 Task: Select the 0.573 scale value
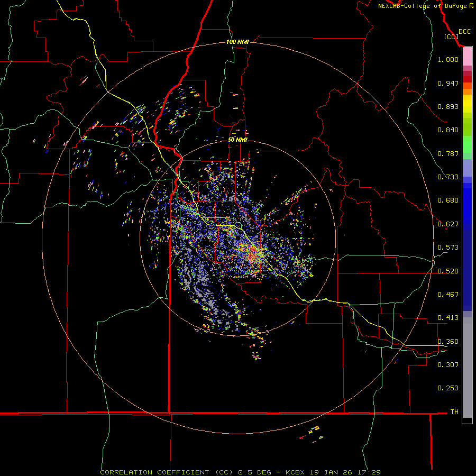click(448, 248)
